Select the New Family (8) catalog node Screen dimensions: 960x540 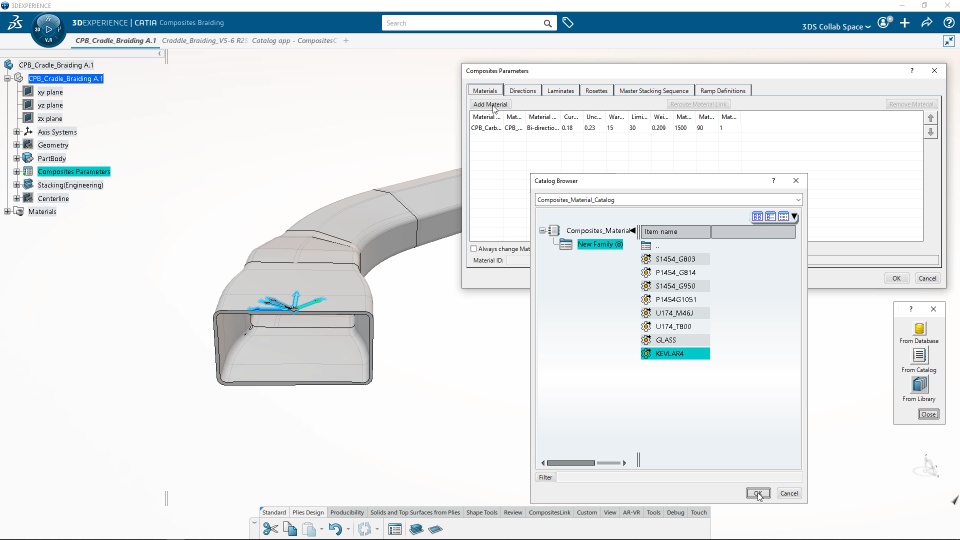(599, 244)
